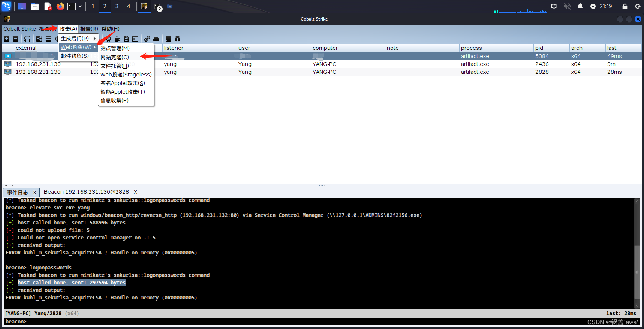This screenshot has width=644, height=329.
Task: Open file manager from top panel
Action: tap(35, 6)
